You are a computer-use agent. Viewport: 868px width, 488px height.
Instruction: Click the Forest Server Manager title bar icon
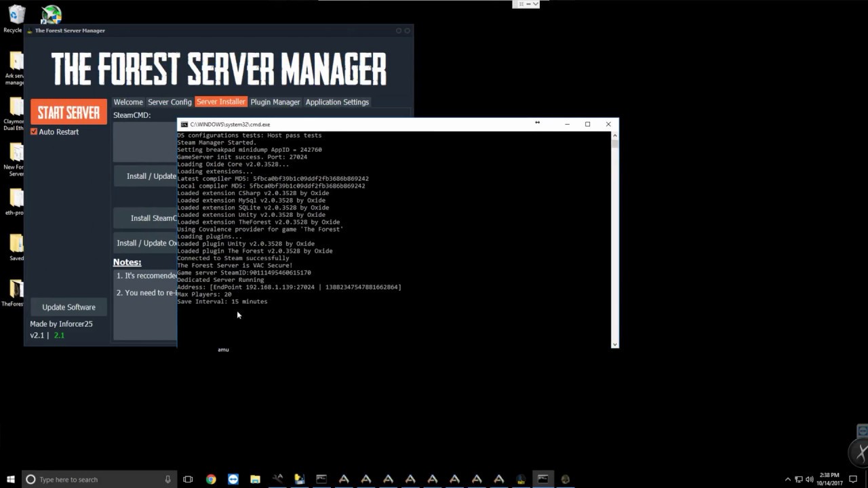[29, 30]
